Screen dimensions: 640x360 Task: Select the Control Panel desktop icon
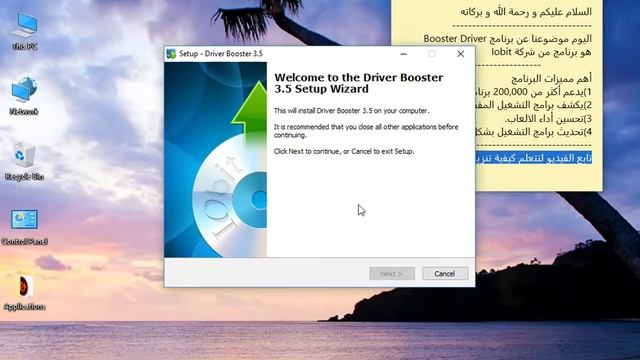click(x=24, y=227)
